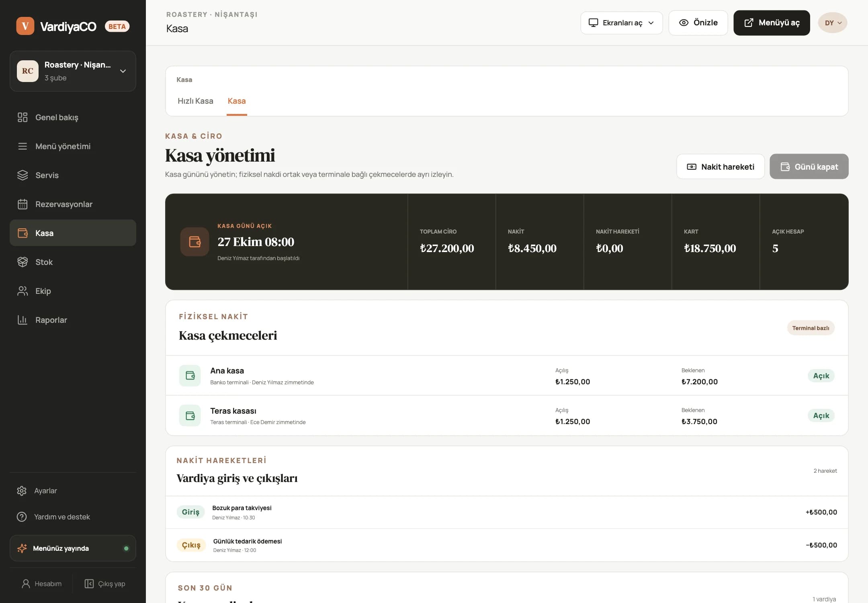Click the Menünüz yayında status card
This screenshot has height=603, width=868.
click(x=73, y=548)
